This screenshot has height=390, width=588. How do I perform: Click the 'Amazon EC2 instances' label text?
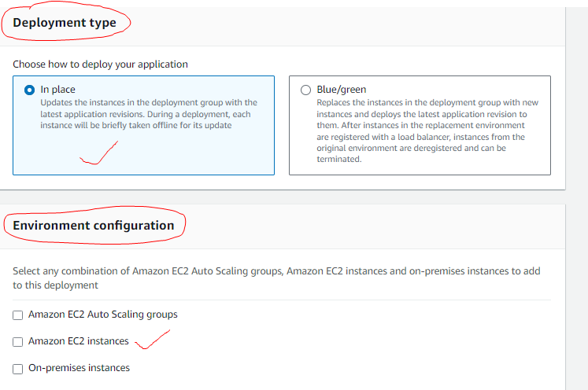point(79,341)
